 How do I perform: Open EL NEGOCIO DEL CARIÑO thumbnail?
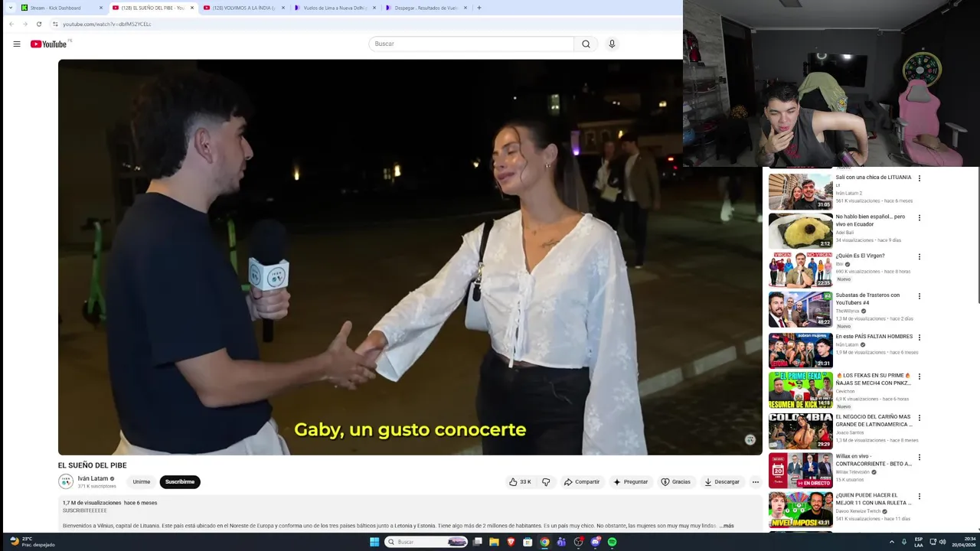[801, 431]
